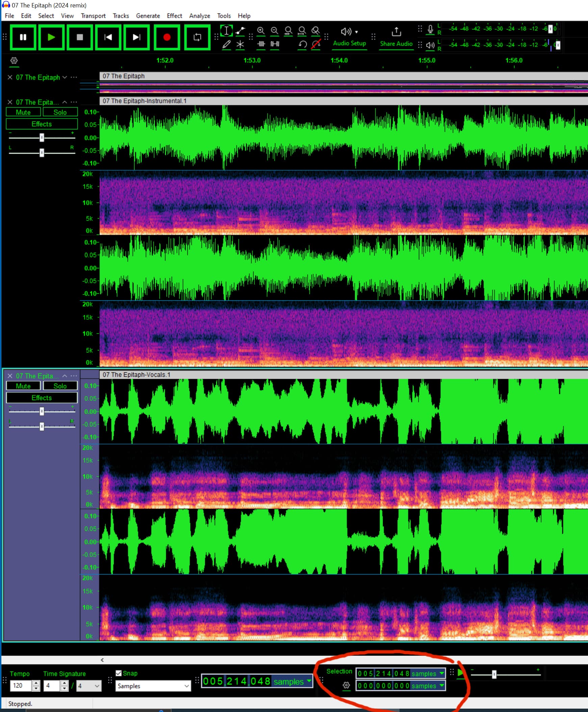Screen dimensions: 588x712
Task: Mute the Epitaph-Vocals track
Action: pyautogui.click(x=23, y=386)
